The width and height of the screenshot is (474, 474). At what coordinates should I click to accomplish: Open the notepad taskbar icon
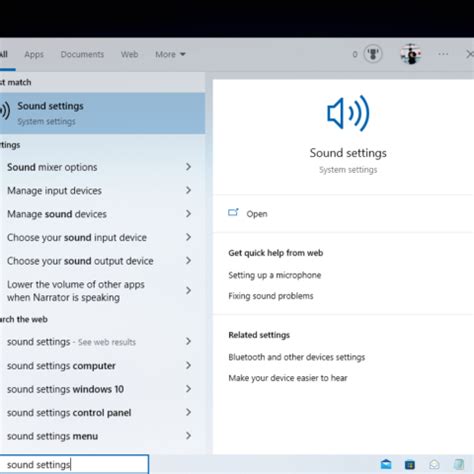click(x=459, y=464)
